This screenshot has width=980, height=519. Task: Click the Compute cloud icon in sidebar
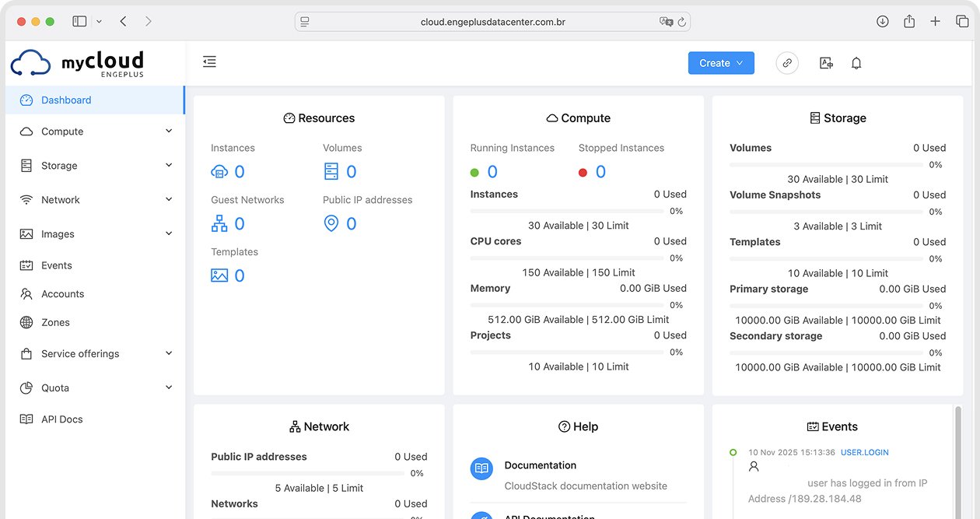point(26,132)
